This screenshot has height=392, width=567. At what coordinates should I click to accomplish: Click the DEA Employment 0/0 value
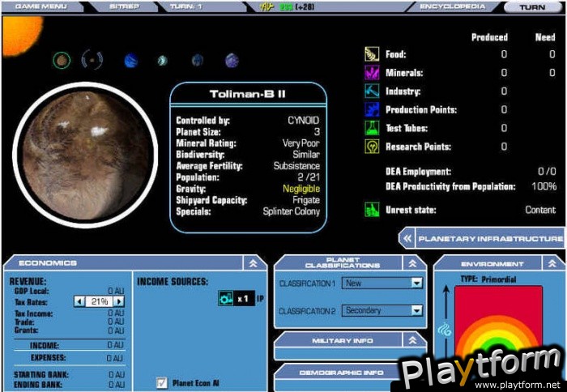click(547, 172)
